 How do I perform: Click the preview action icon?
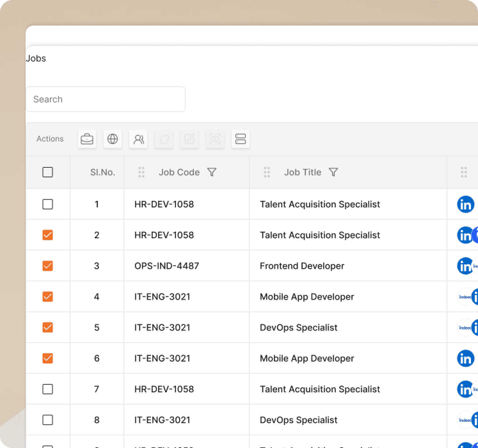point(215,139)
